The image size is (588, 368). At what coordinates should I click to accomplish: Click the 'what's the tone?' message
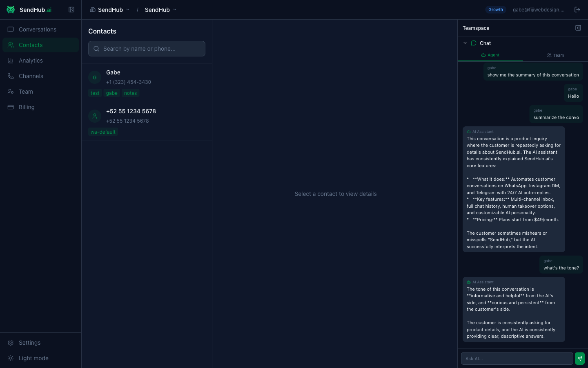click(561, 265)
